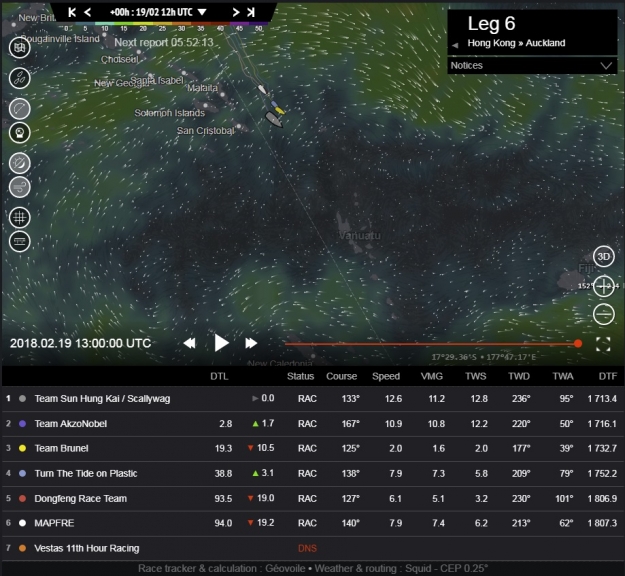Click blue dot for Turn The Tide on Plastic
Screen dimensions: 625x576
(x=22, y=474)
